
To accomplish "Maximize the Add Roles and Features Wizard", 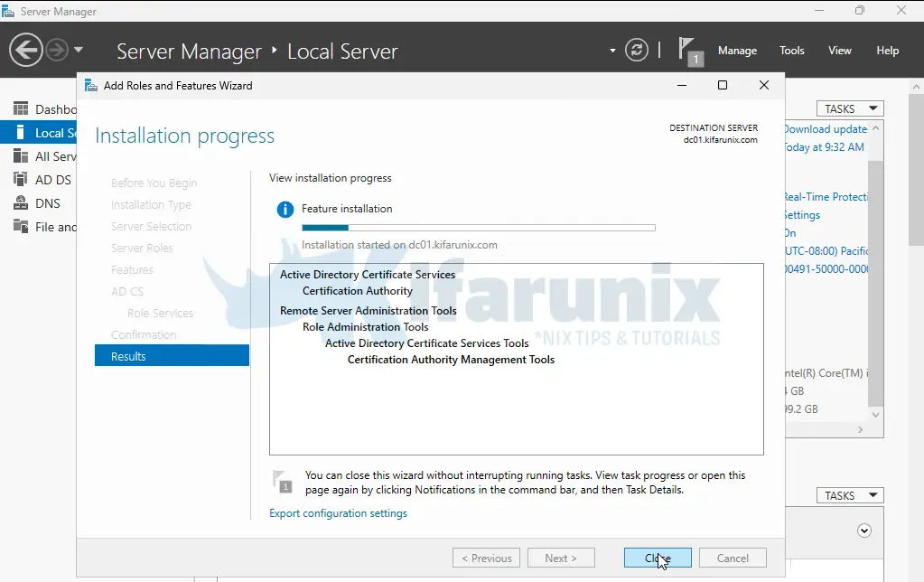I will 723,86.
